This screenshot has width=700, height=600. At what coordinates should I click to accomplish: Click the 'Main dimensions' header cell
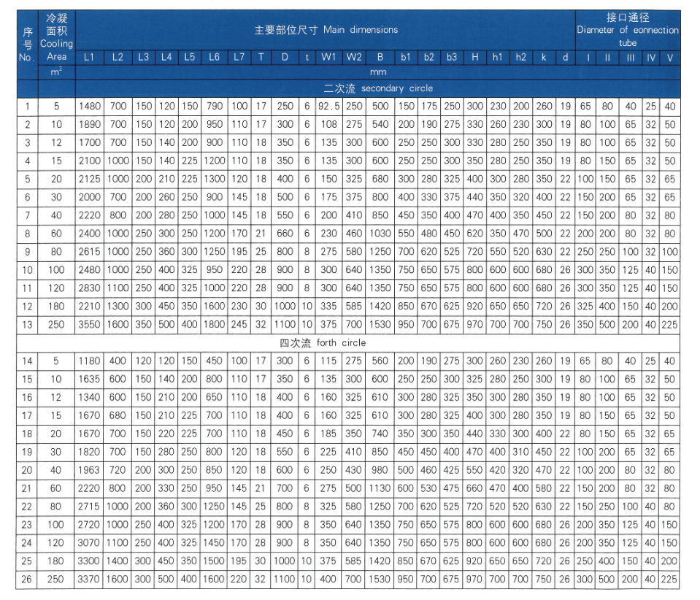point(326,30)
